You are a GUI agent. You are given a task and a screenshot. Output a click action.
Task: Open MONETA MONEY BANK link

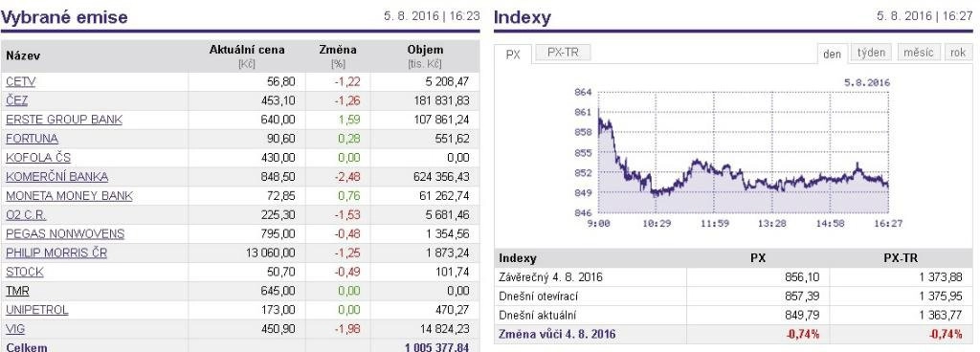point(69,196)
